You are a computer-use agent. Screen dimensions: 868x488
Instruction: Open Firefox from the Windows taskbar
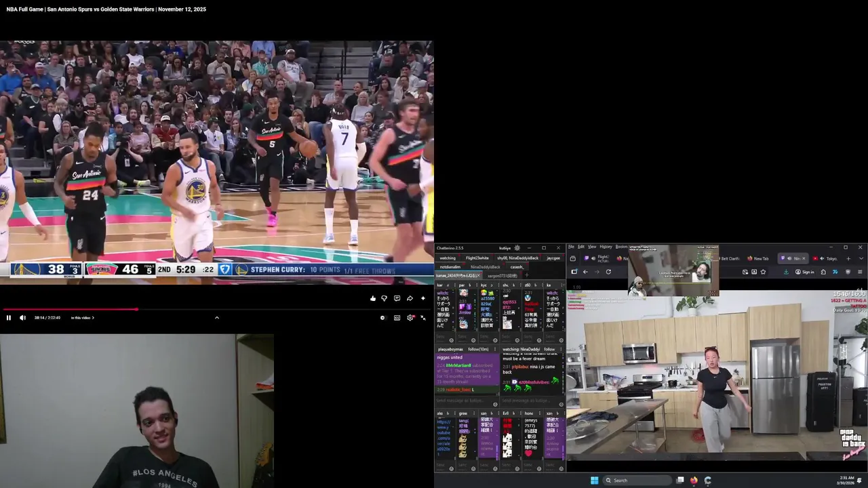pyautogui.click(x=694, y=481)
